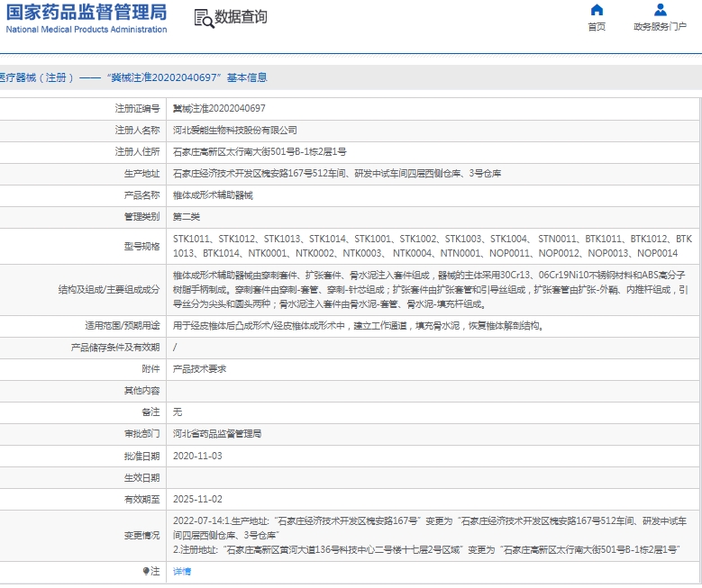Click the data query magnifier icon

tap(205, 19)
